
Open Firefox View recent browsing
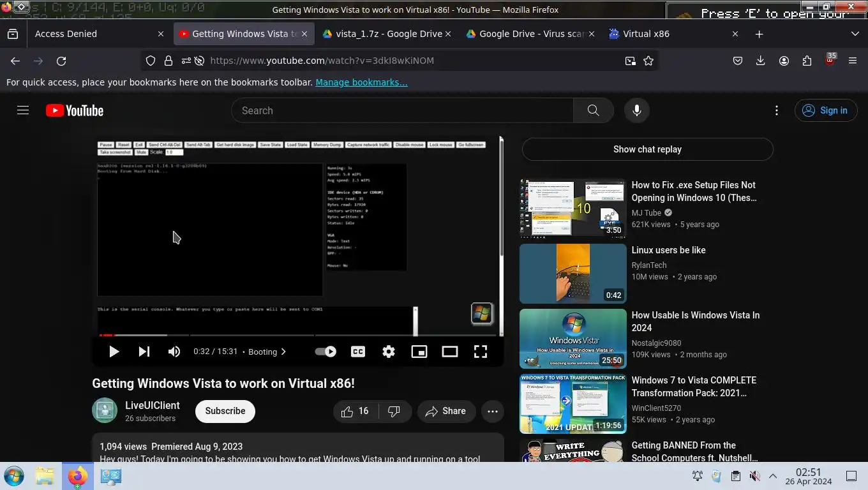pyautogui.click(x=13, y=34)
